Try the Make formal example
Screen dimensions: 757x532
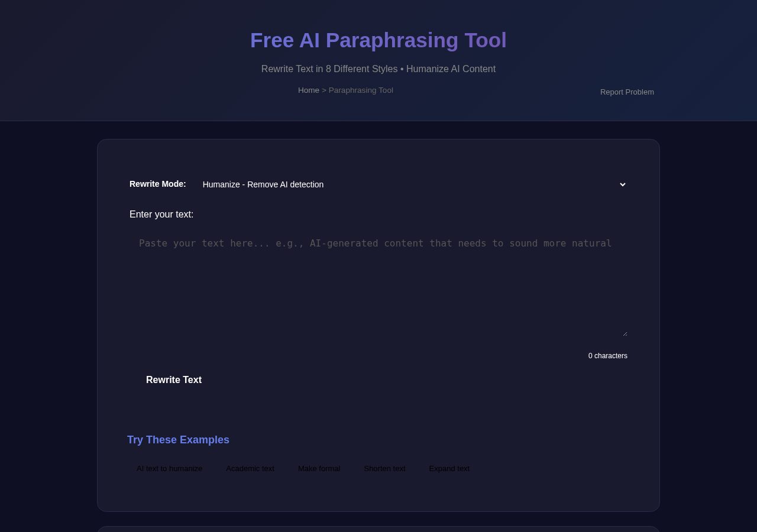point(319,469)
